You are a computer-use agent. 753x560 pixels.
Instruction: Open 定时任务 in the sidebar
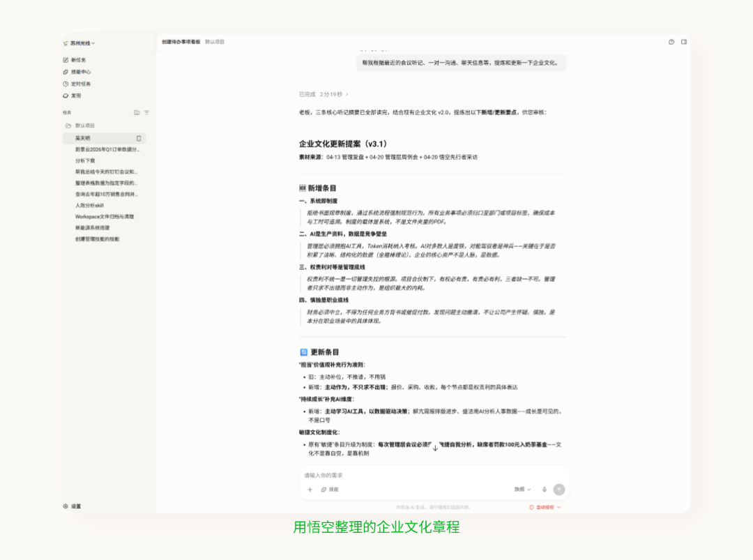click(80, 84)
